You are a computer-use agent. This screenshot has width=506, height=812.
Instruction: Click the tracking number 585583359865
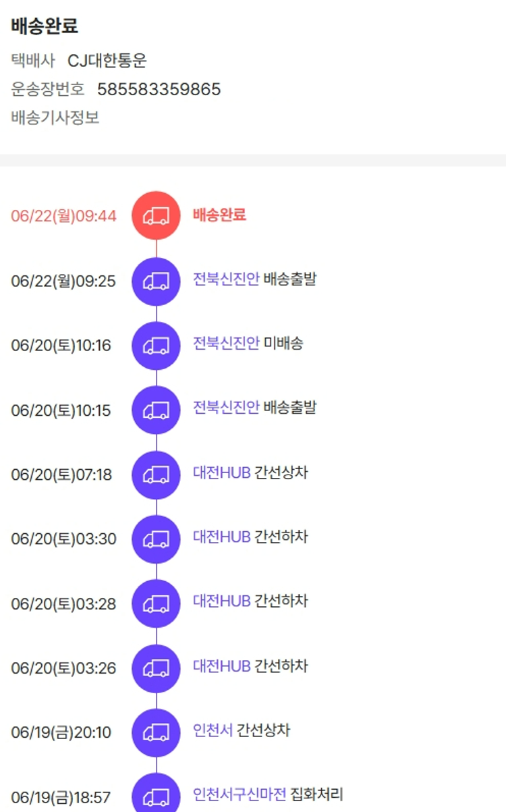pyautogui.click(x=159, y=89)
